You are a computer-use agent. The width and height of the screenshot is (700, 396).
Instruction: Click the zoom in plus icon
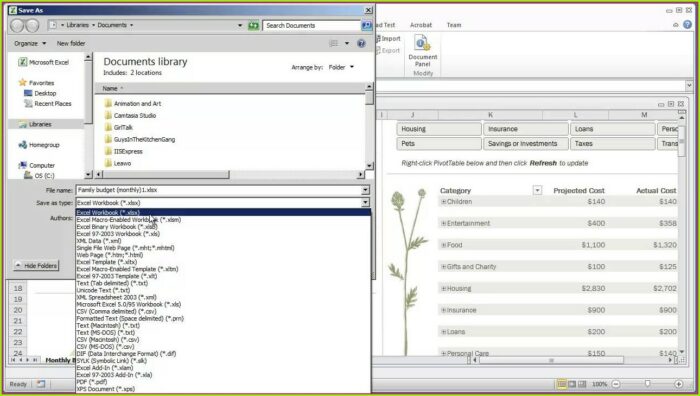tap(679, 384)
